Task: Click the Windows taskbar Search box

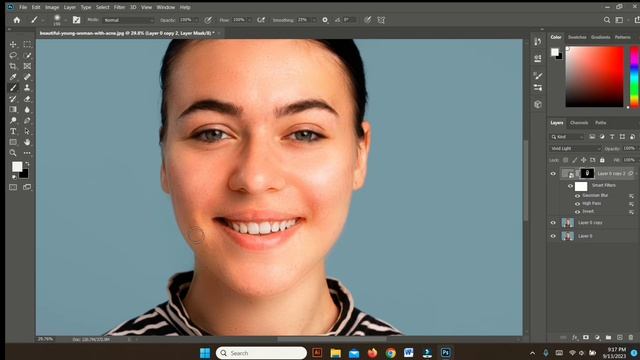Action: [261, 353]
